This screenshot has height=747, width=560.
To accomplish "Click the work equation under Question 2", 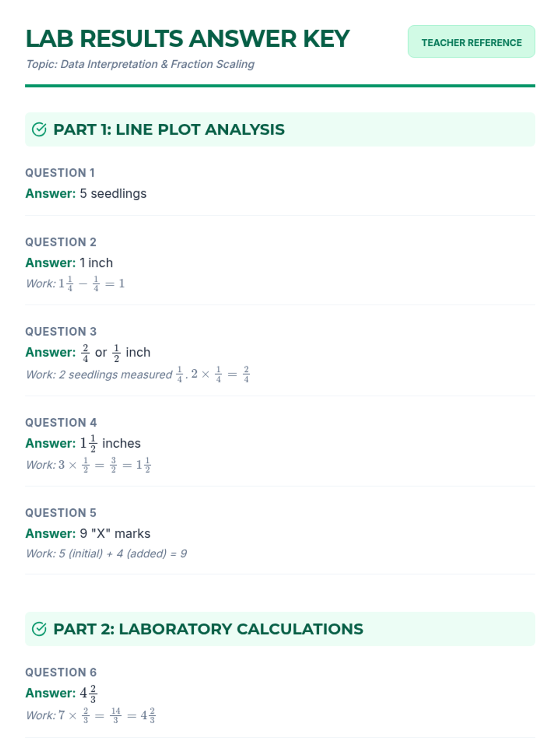I will [x=76, y=283].
